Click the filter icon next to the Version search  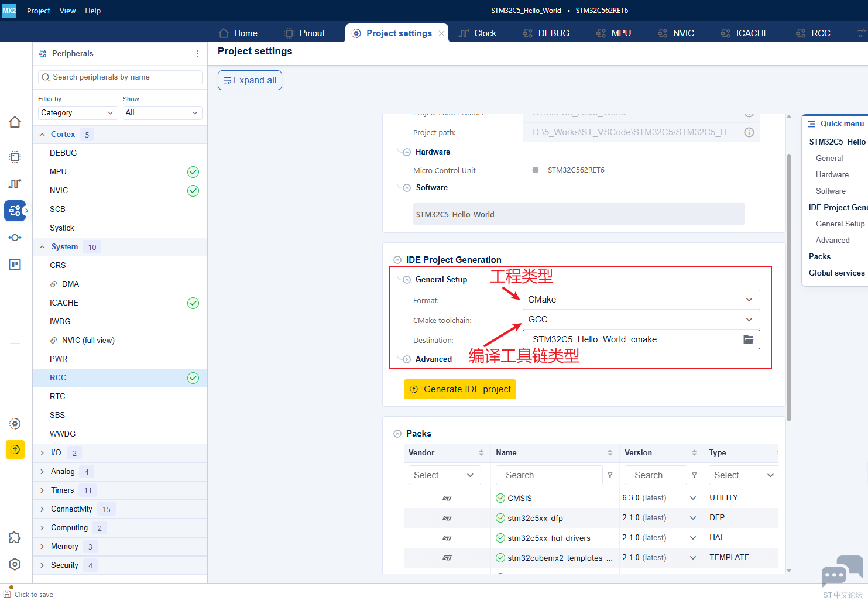pos(694,475)
